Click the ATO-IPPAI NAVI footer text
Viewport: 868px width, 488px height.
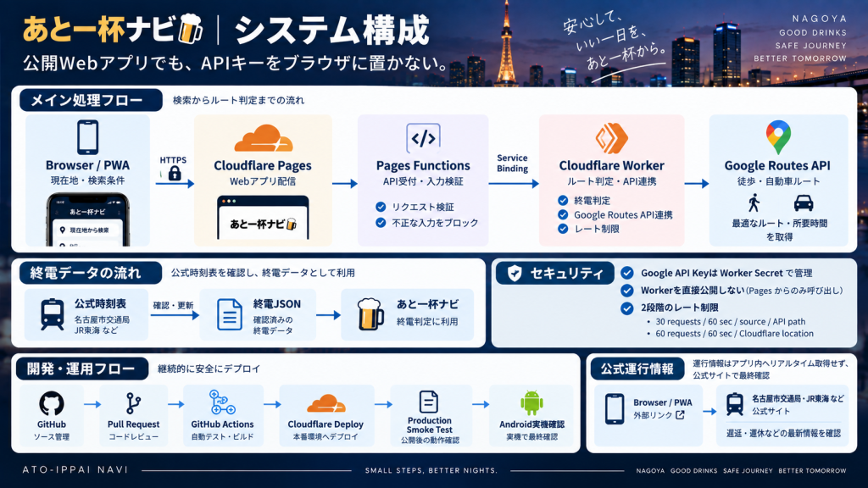pos(75,469)
